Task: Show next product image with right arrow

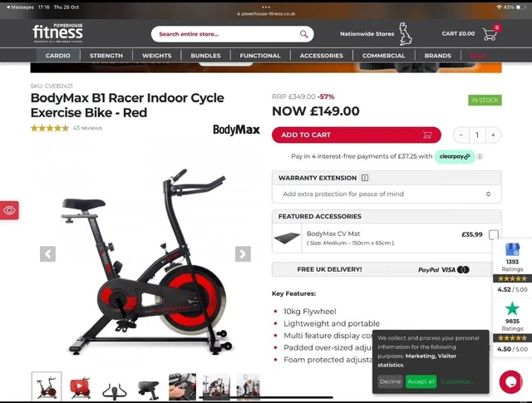Action: [x=243, y=253]
